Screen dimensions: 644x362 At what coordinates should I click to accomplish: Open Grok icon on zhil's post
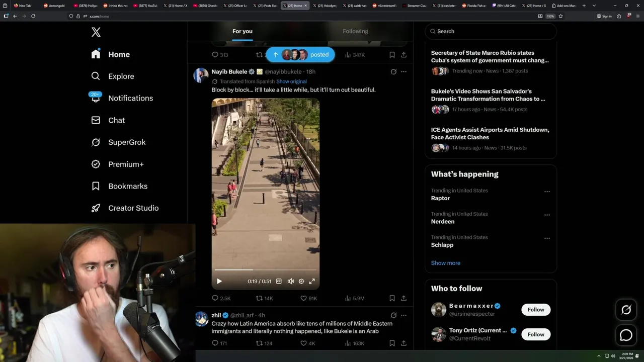(x=393, y=315)
